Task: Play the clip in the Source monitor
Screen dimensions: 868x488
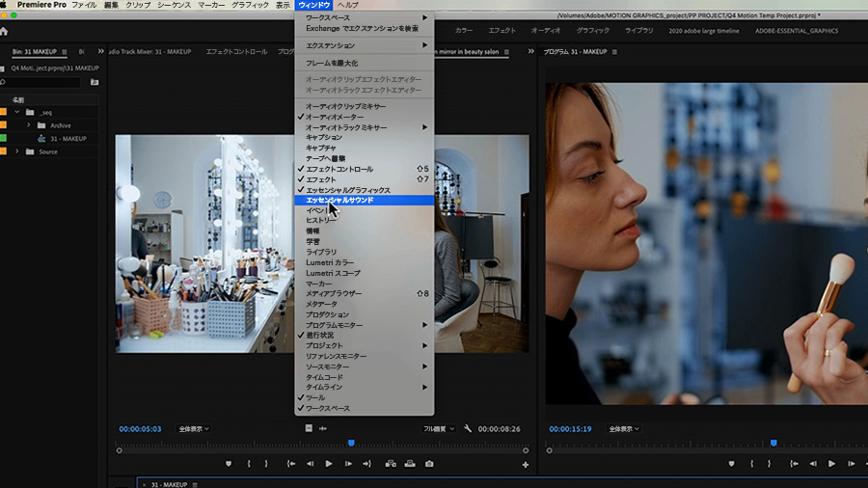Action: (329, 464)
